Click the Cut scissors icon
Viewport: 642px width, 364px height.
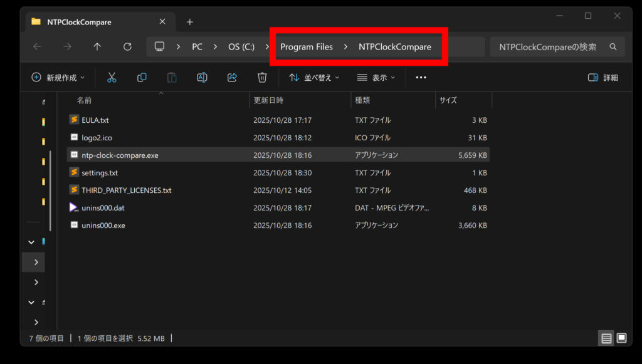pyautogui.click(x=112, y=78)
